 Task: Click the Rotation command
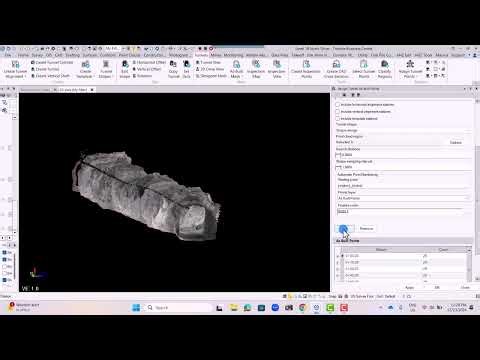142,76
